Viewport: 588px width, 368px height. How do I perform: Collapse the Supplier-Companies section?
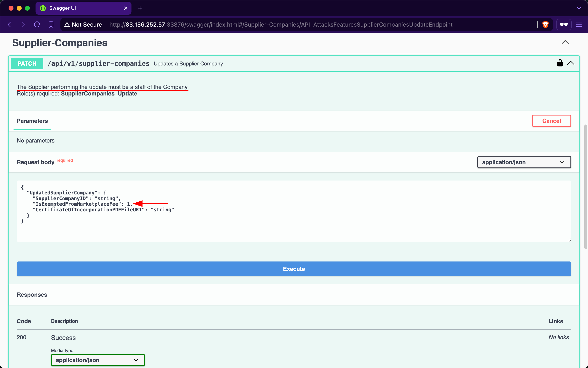pos(565,42)
